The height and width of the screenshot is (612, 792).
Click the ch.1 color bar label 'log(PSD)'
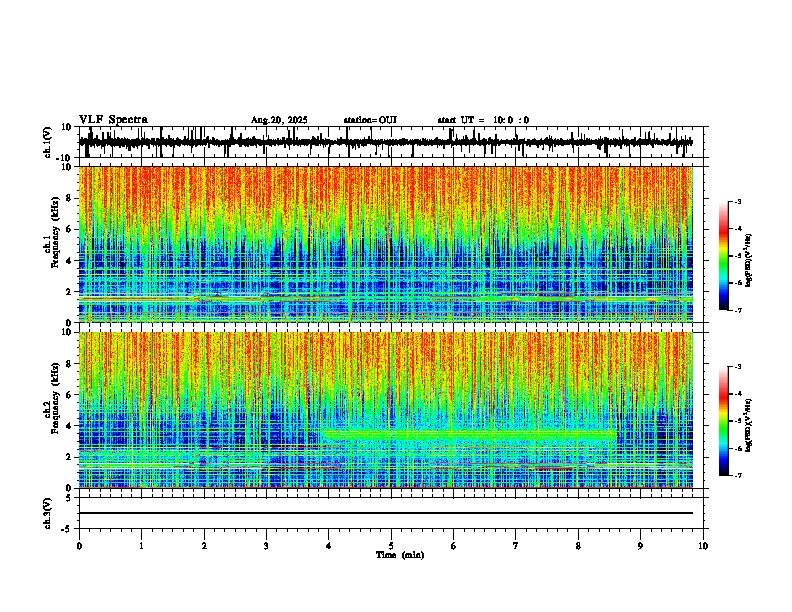(749, 260)
